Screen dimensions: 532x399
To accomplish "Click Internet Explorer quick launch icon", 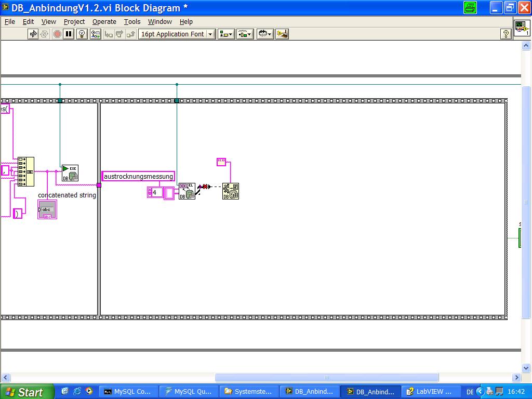I will pos(77,391).
